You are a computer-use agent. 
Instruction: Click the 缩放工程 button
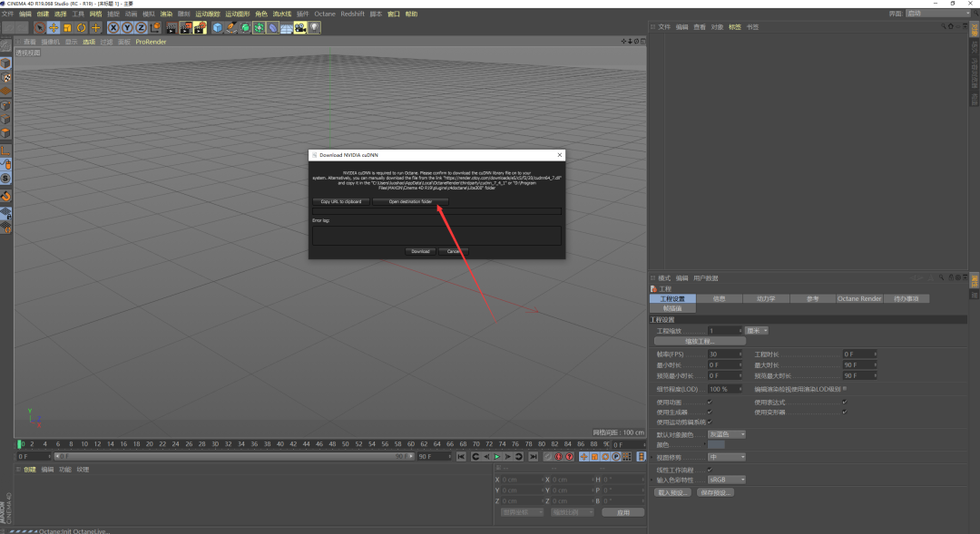coord(700,342)
